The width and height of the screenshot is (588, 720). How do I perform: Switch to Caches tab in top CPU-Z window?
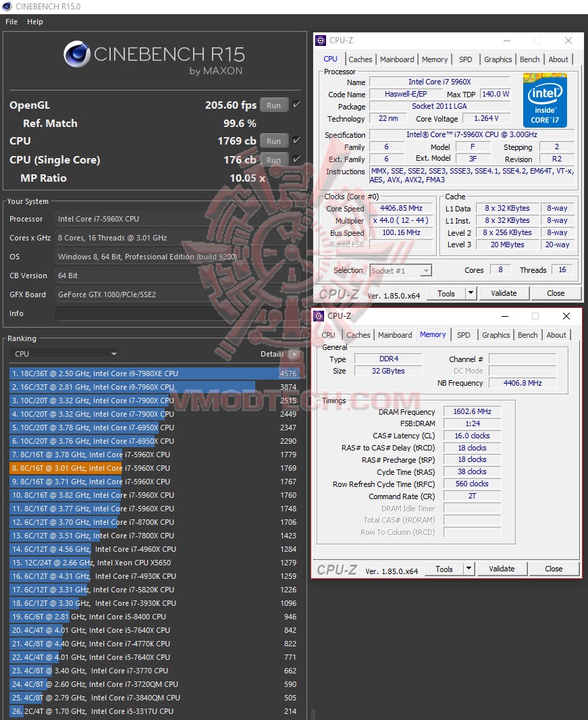point(360,59)
